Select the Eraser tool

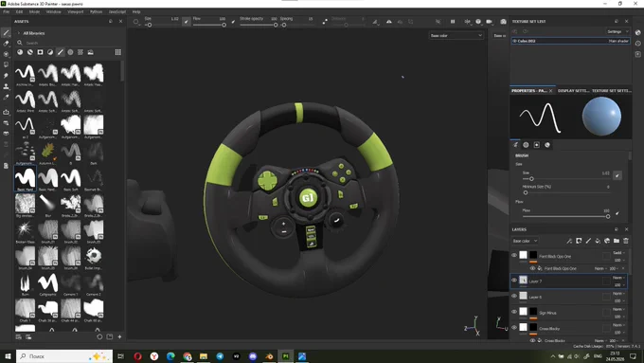click(x=6, y=44)
